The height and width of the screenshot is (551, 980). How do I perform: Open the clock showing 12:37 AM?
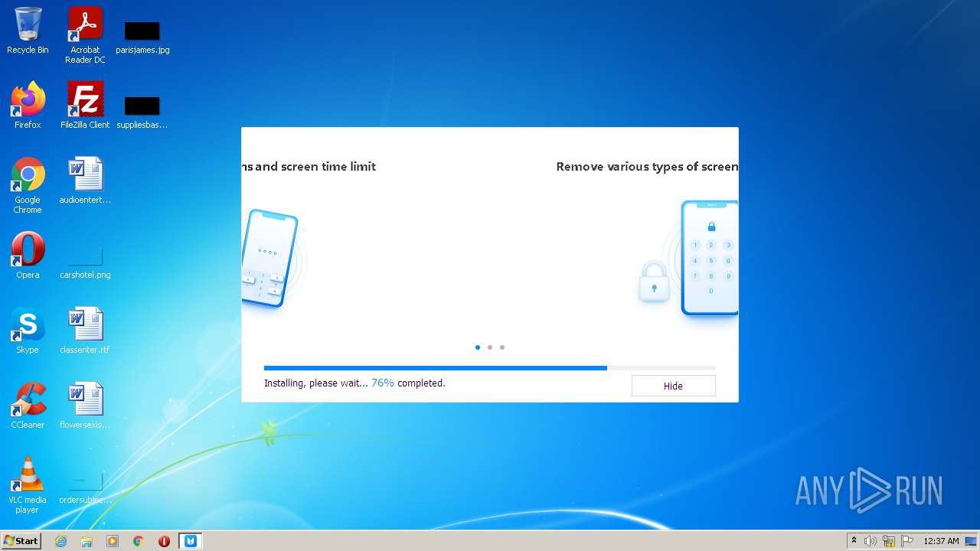[x=941, y=541]
